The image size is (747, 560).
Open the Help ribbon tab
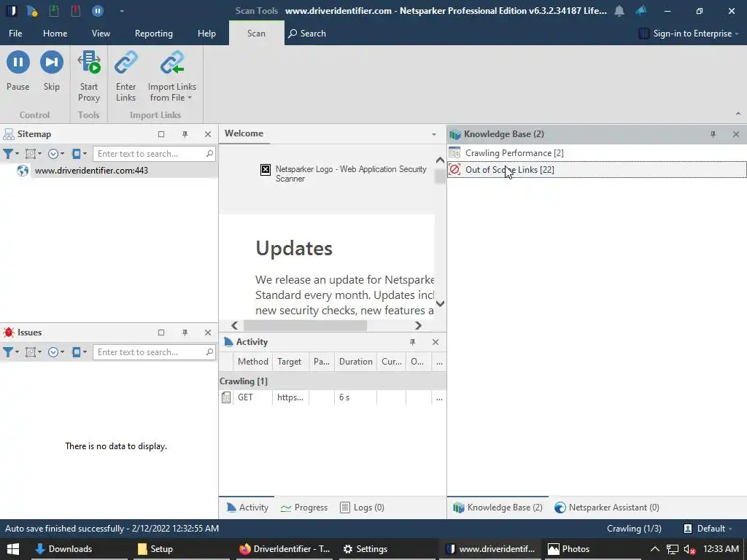(x=206, y=34)
